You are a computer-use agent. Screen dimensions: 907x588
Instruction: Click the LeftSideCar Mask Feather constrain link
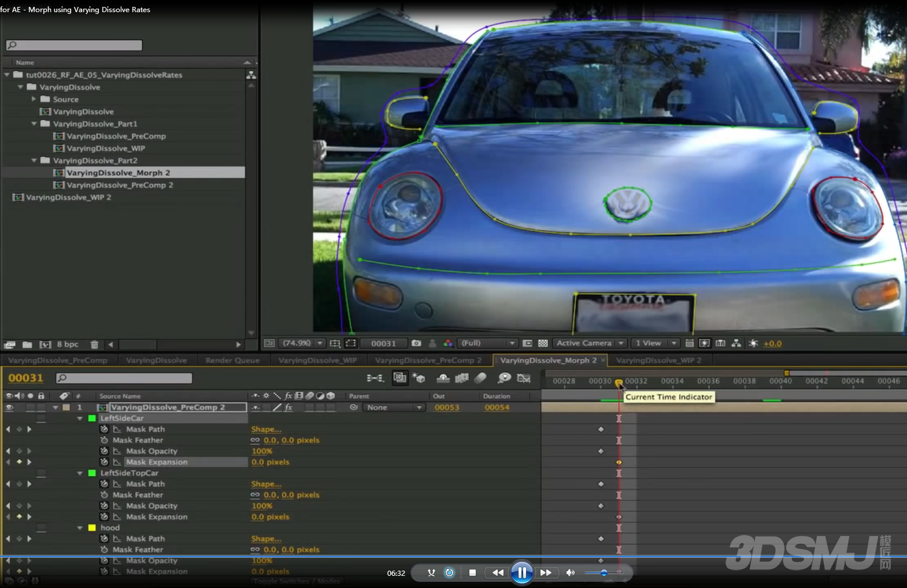tap(255, 440)
